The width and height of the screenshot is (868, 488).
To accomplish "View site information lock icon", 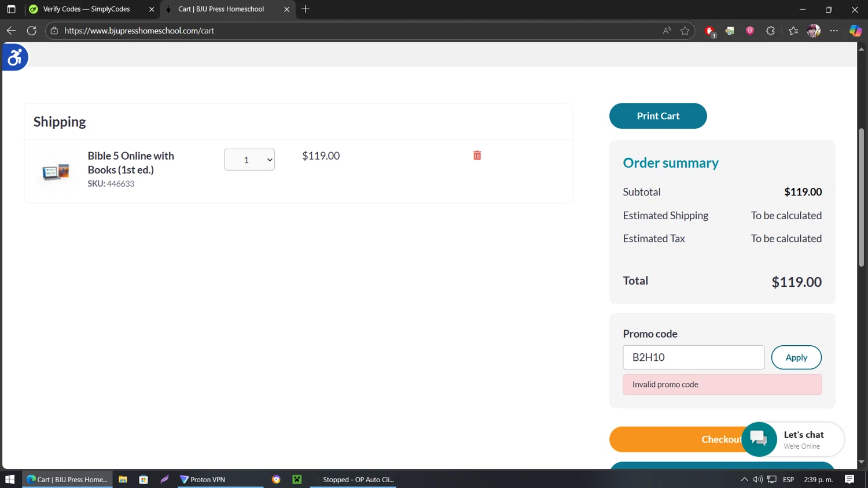I will [54, 31].
